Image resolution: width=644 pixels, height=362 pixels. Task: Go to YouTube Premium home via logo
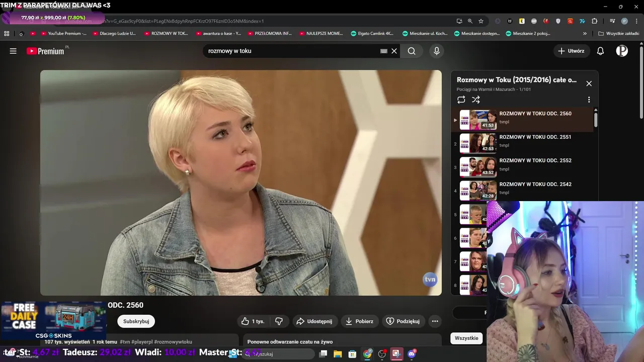tap(46, 51)
